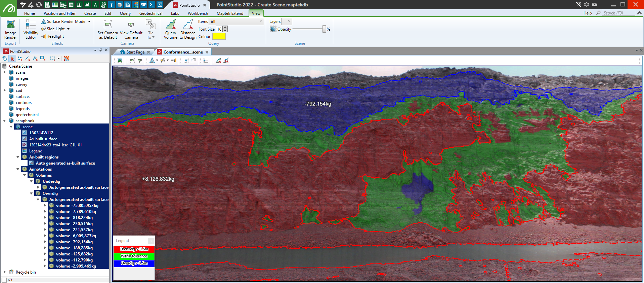Open the Help menu
The height and width of the screenshot is (283, 644).
tap(588, 13)
